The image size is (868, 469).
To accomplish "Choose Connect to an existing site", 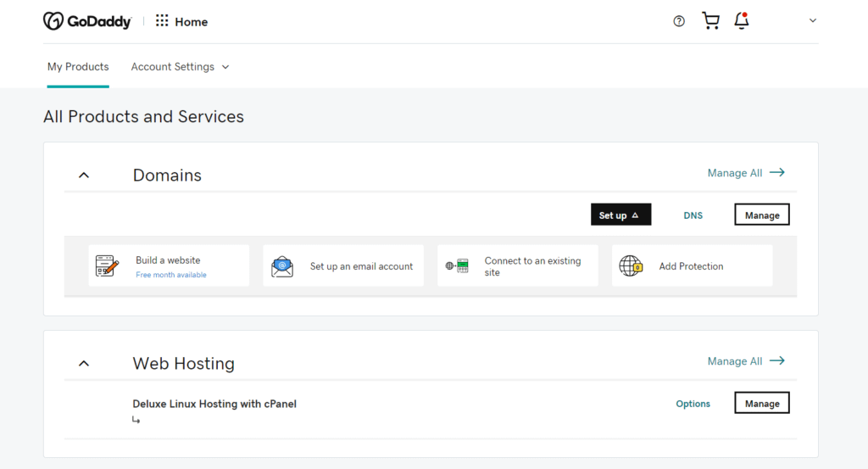I will 518,265.
